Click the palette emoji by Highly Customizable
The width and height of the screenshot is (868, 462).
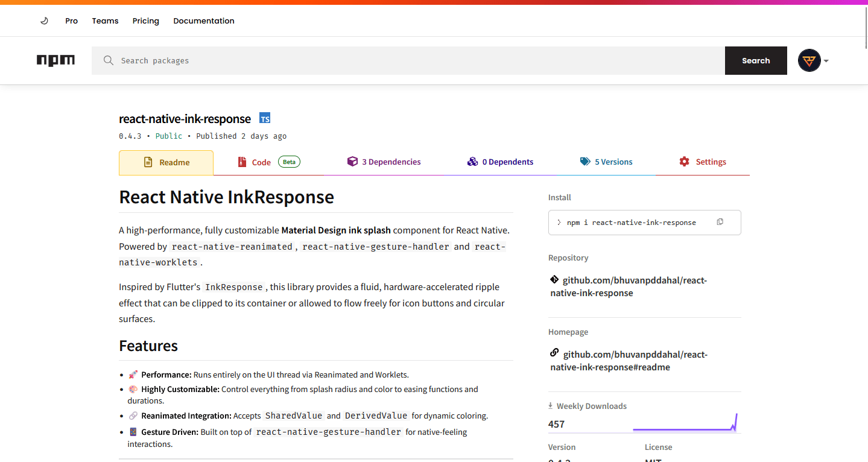click(x=133, y=389)
